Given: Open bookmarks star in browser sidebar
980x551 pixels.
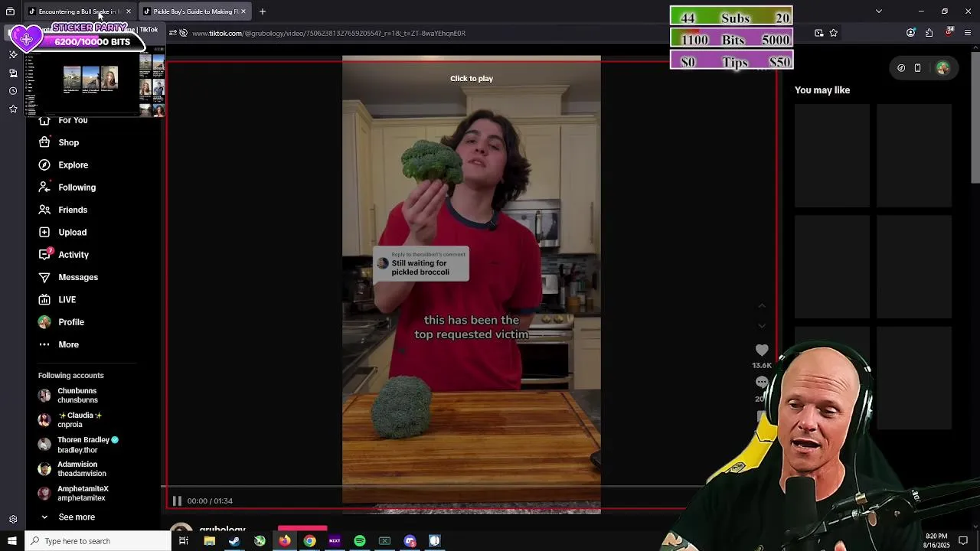Looking at the screenshot, I should tap(13, 109).
